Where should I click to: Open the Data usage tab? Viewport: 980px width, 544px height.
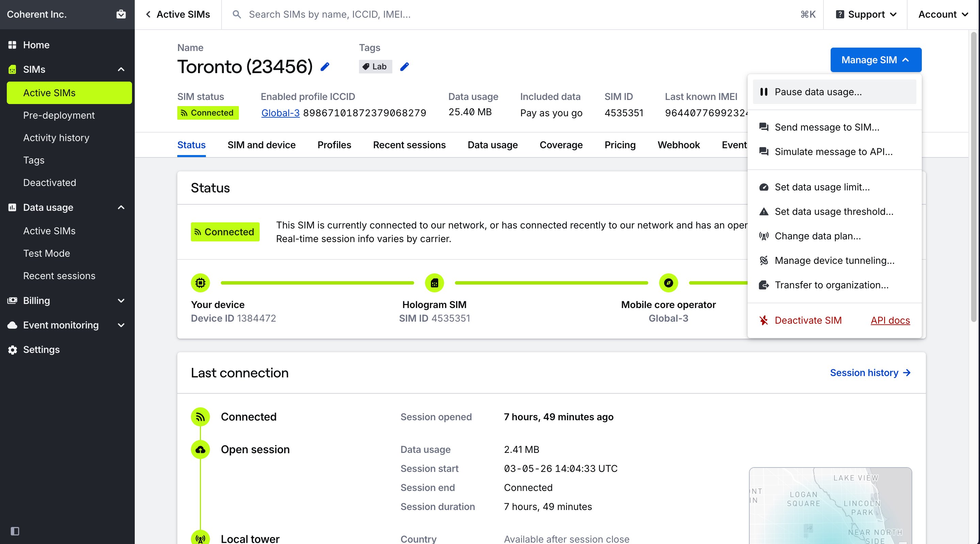click(x=492, y=145)
